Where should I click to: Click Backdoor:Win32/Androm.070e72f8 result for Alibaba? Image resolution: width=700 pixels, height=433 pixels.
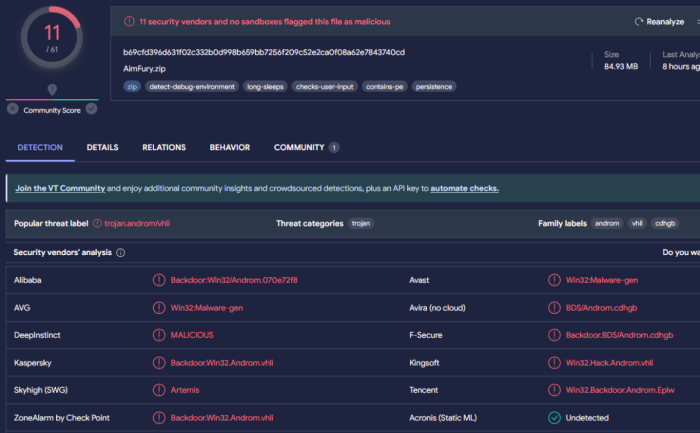click(x=234, y=280)
